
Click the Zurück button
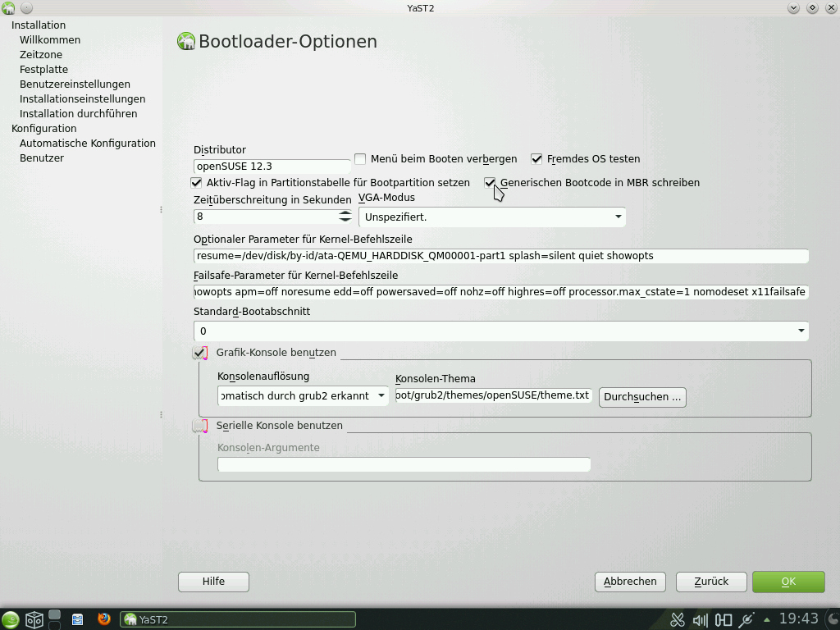click(711, 582)
